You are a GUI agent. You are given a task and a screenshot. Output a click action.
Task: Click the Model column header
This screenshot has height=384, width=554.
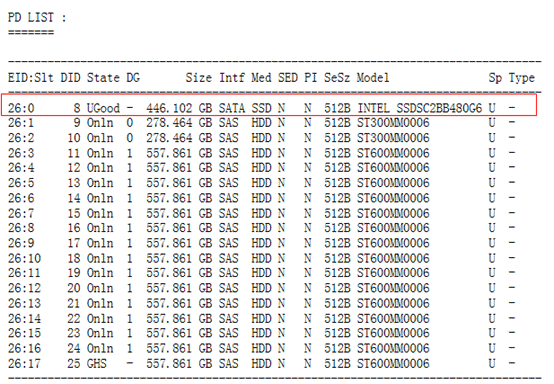tap(373, 77)
